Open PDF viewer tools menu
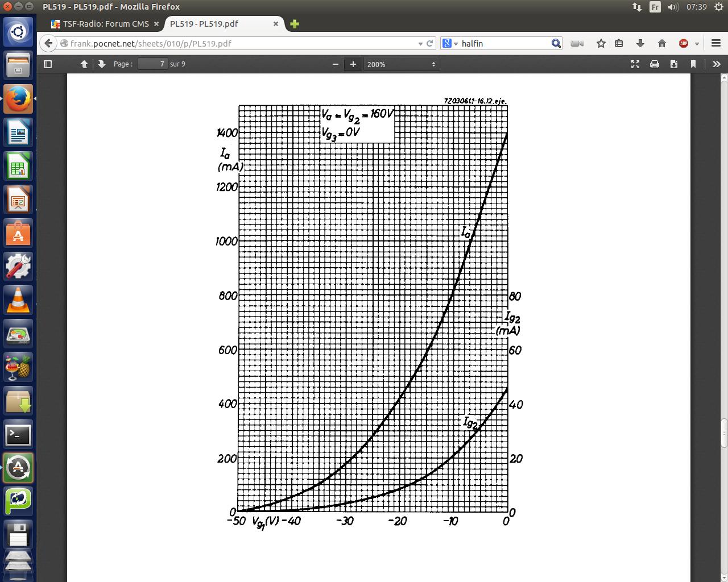The height and width of the screenshot is (582, 728). 716,64
